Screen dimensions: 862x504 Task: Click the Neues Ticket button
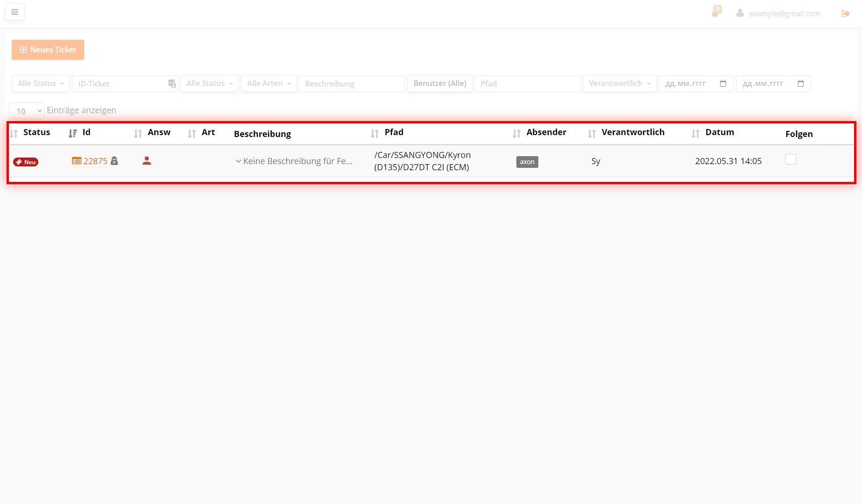point(48,50)
